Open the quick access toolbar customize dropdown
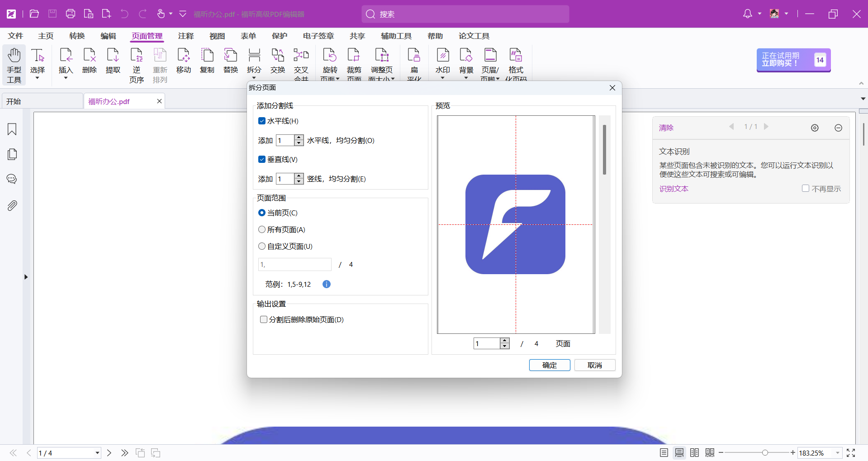 coord(183,14)
